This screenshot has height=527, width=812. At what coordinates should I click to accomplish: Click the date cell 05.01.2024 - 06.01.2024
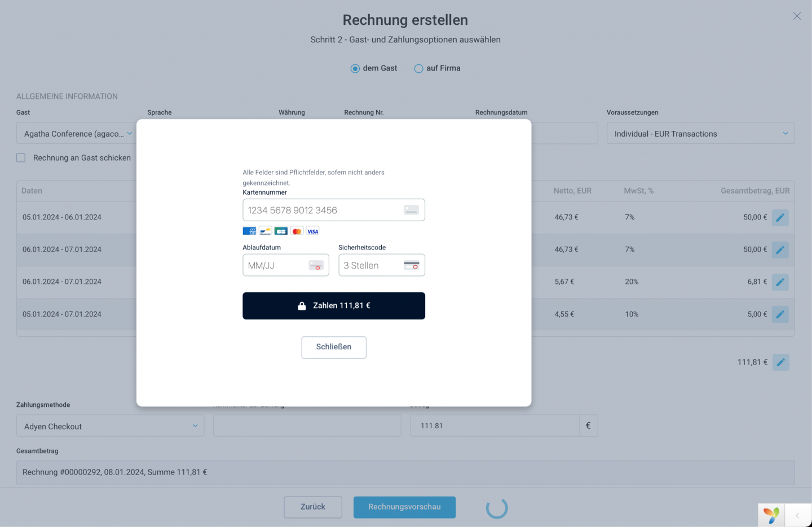pos(62,217)
